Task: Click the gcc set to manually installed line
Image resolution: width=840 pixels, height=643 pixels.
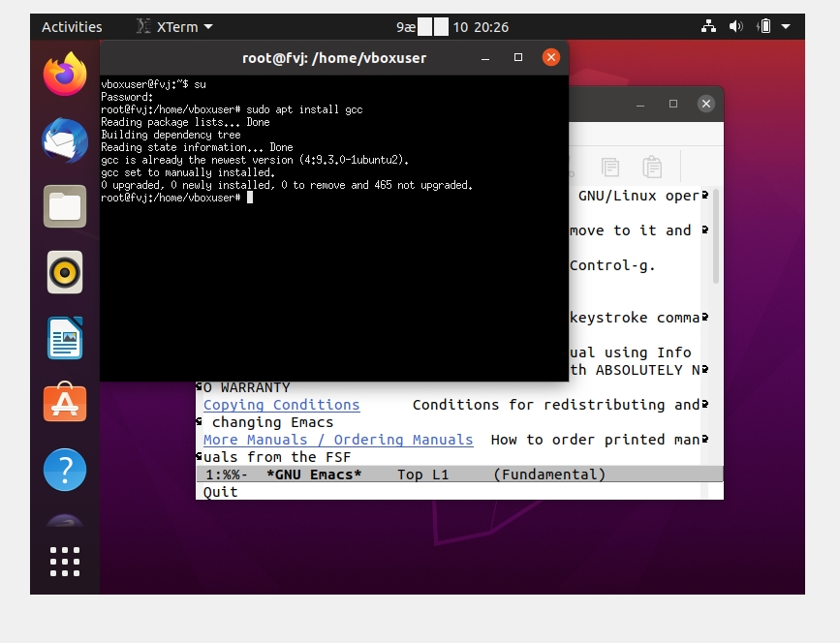Action: (x=188, y=172)
